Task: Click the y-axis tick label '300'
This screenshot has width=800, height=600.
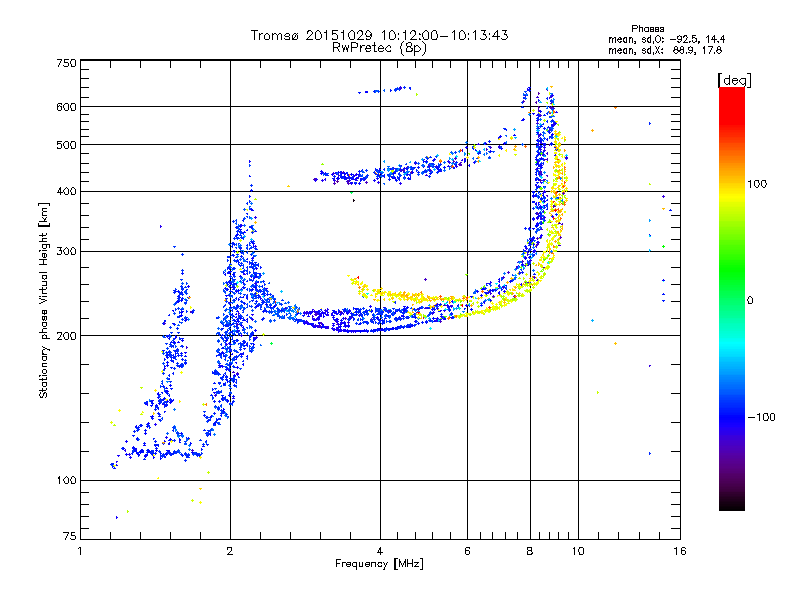Action: click(x=66, y=252)
